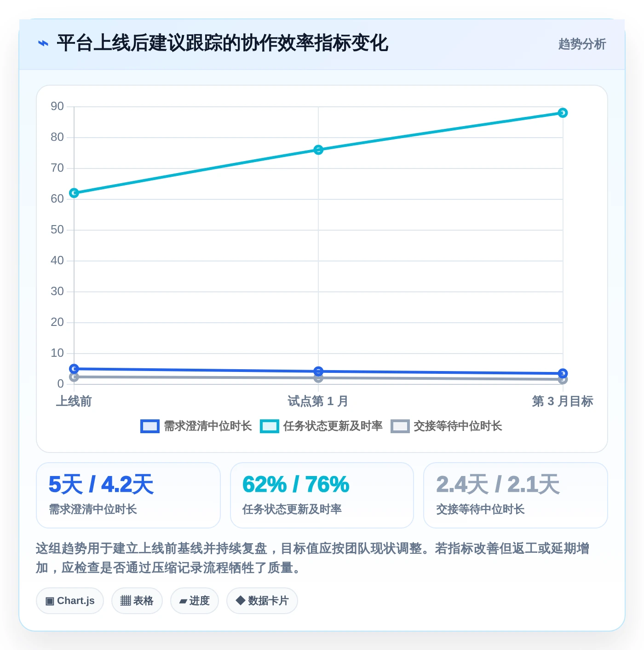This screenshot has height=650, width=644.
Task: Click the description paragraph starting 这组趋势用于
Action: tap(313, 558)
